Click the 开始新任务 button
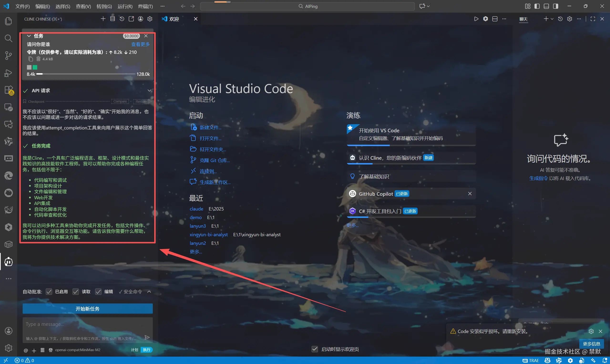The height and width of the screenshot is (364, 610). pos(87,308)
